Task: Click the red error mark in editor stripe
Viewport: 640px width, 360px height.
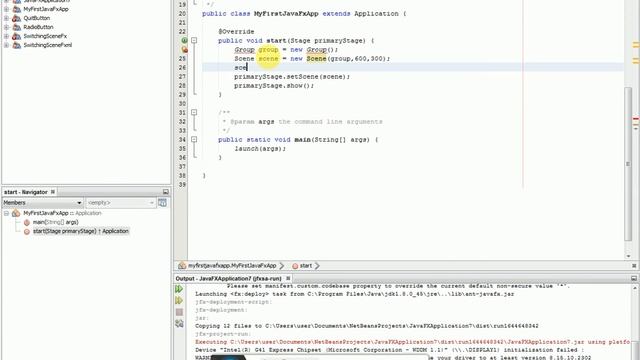Action: click(636, 119)
